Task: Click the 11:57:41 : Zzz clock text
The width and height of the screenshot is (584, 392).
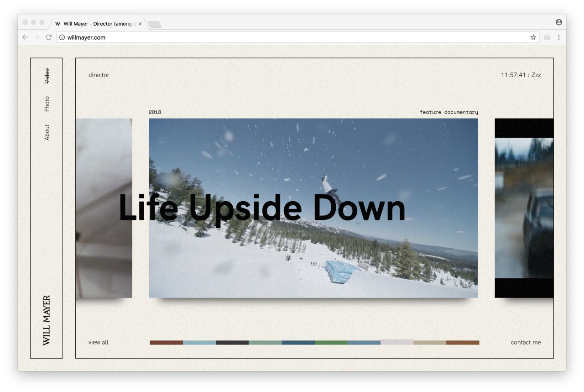Action: point(521,75)
